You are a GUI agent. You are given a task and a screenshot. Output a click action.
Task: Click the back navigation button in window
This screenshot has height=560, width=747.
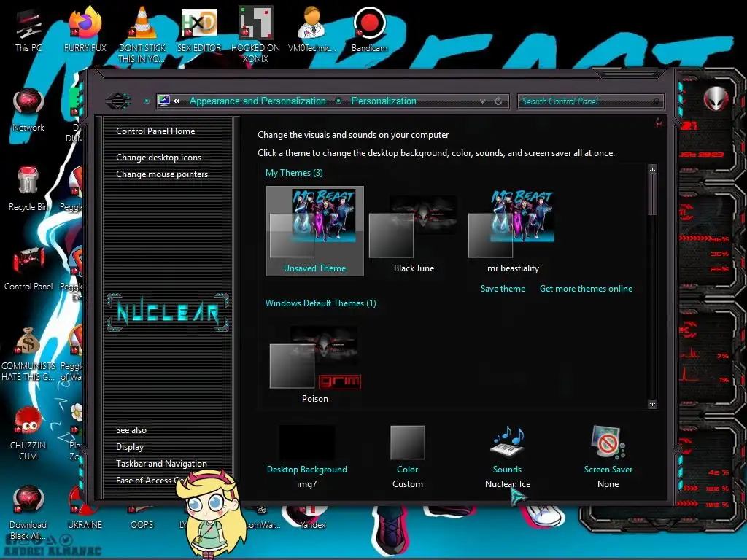coord(117,101)
